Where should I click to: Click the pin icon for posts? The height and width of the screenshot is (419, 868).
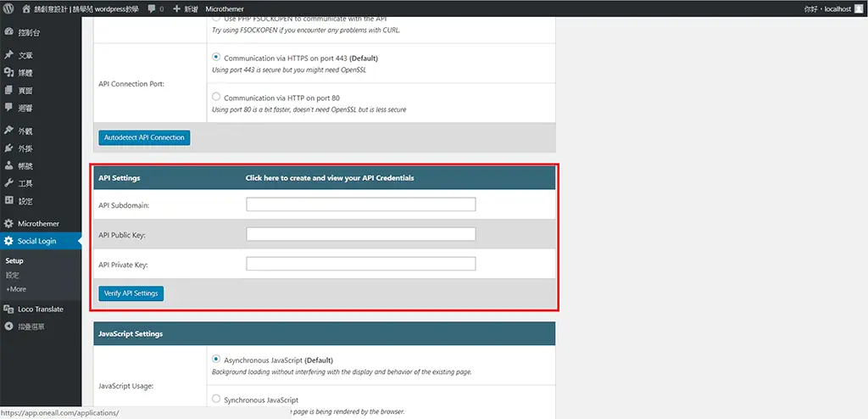click(8, 55)
